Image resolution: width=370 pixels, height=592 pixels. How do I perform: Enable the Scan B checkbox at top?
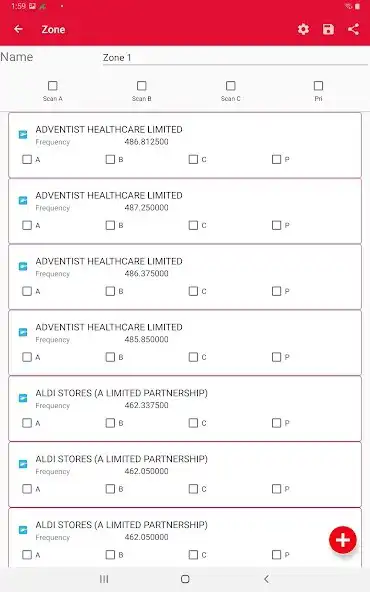click(x=142, y=86)
